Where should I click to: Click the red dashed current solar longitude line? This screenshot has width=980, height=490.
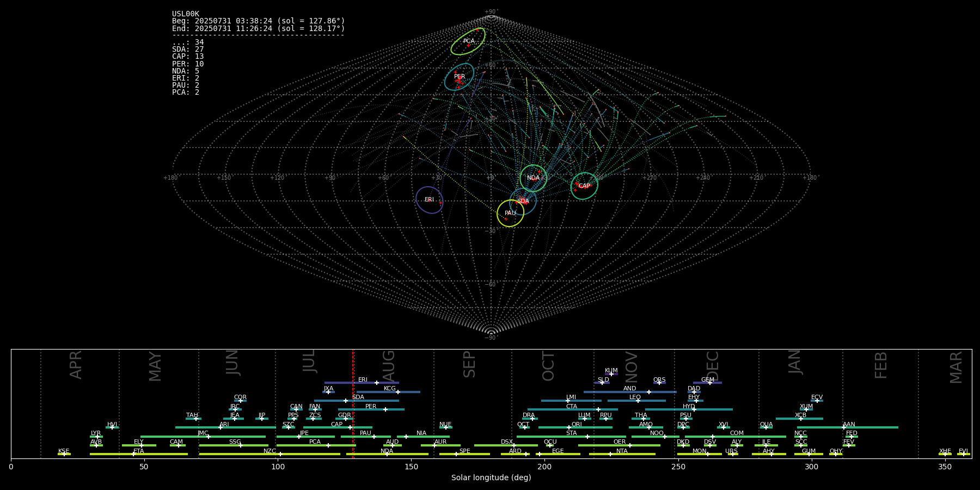353,403
